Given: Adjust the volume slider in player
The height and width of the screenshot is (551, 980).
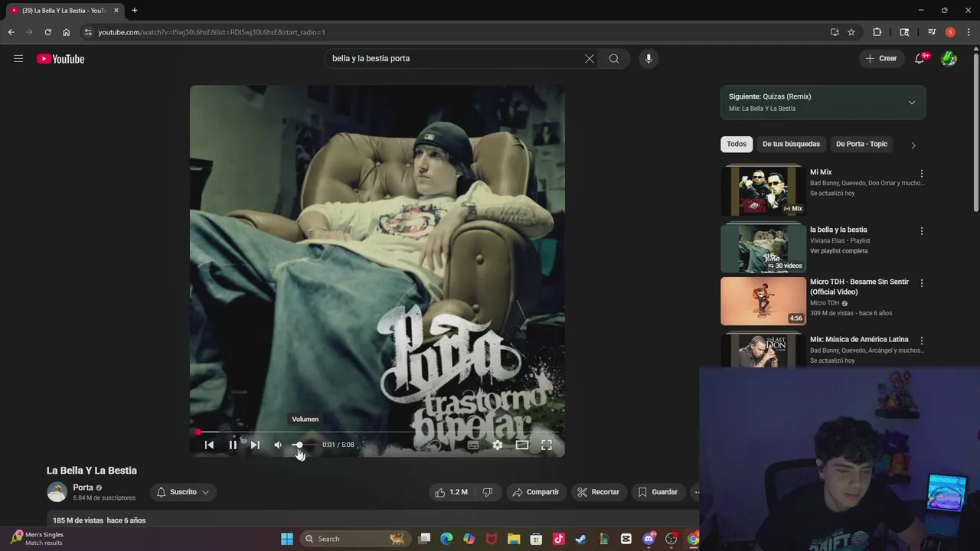Looking at the screenshot, I should pos(305,445).
